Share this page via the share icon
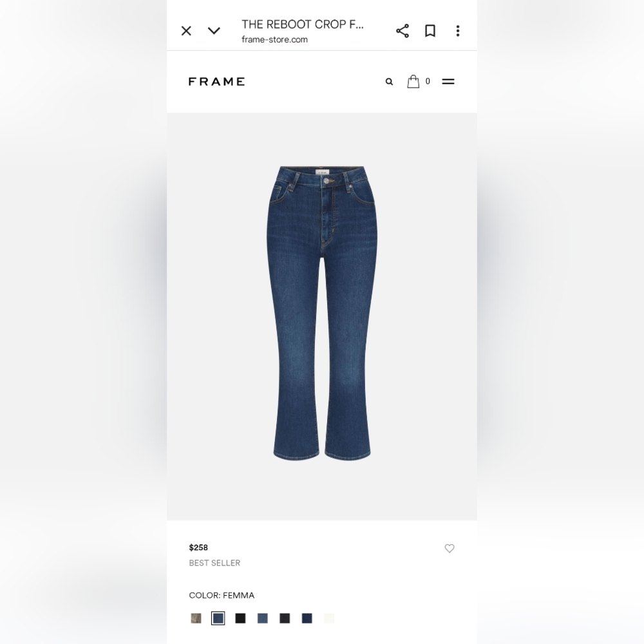 (402, 31)
